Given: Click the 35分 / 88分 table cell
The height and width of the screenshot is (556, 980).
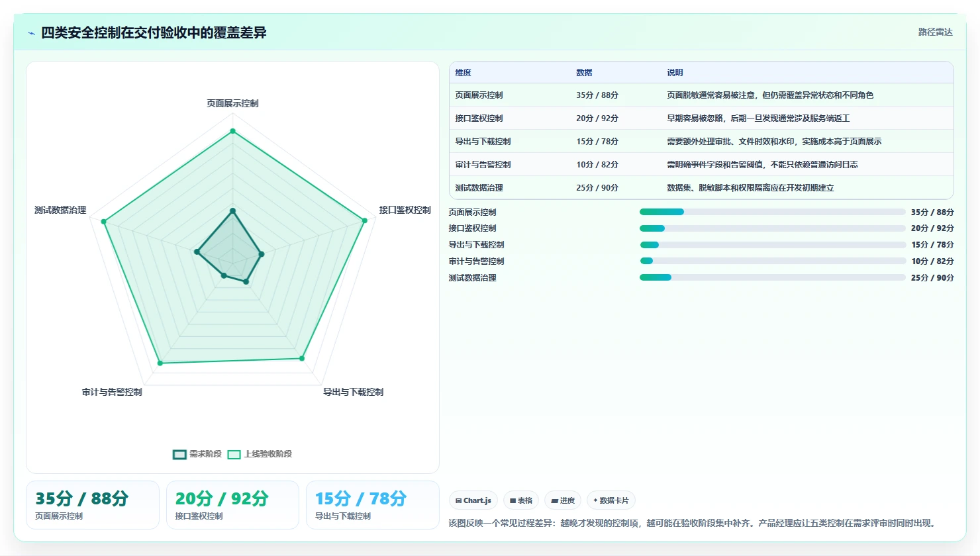Looking at the screenshot, I should (x=597, y=95).
